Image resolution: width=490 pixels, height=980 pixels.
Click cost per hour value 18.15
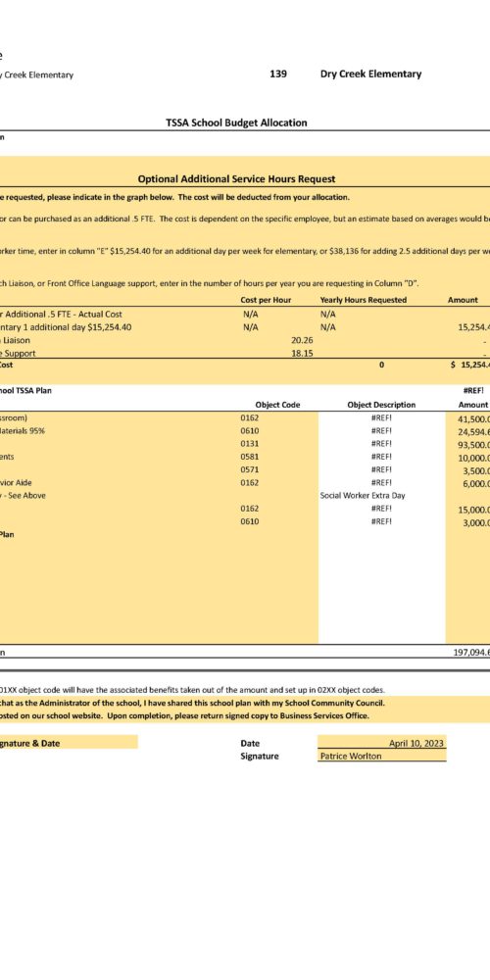coord(302,353)
